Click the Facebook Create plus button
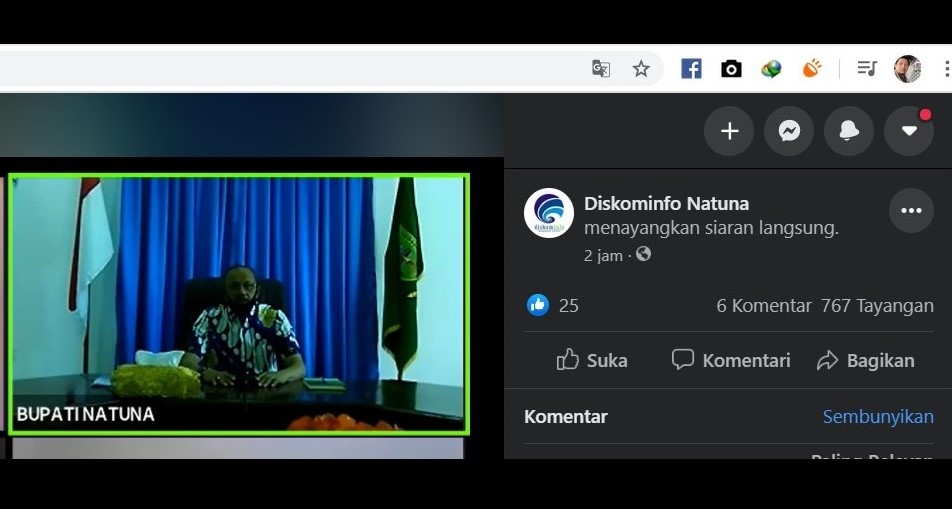The image size is (952, 509). pyautogui.click(x=729, y=131)
